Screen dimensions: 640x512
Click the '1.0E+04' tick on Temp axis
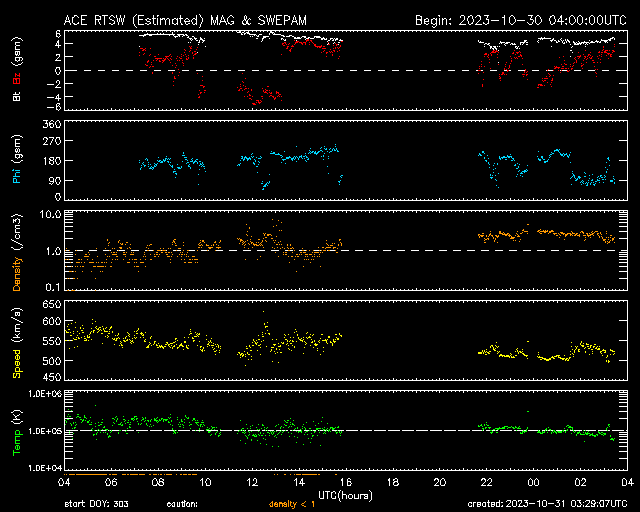(45, 468)
